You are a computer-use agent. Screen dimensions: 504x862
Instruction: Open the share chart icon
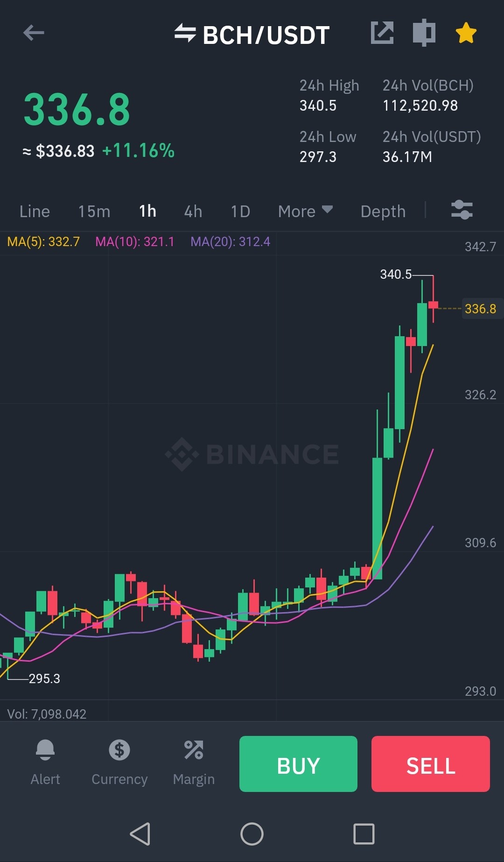382,33
